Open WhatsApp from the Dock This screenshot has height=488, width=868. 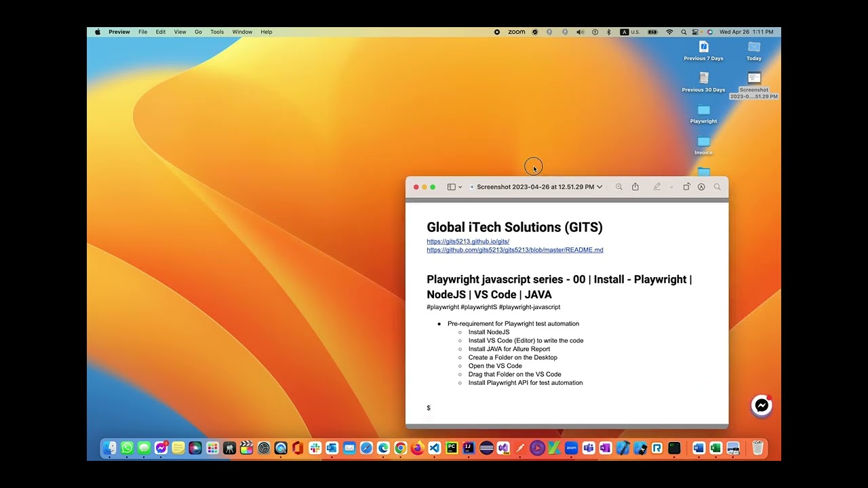tap(127, 448)
